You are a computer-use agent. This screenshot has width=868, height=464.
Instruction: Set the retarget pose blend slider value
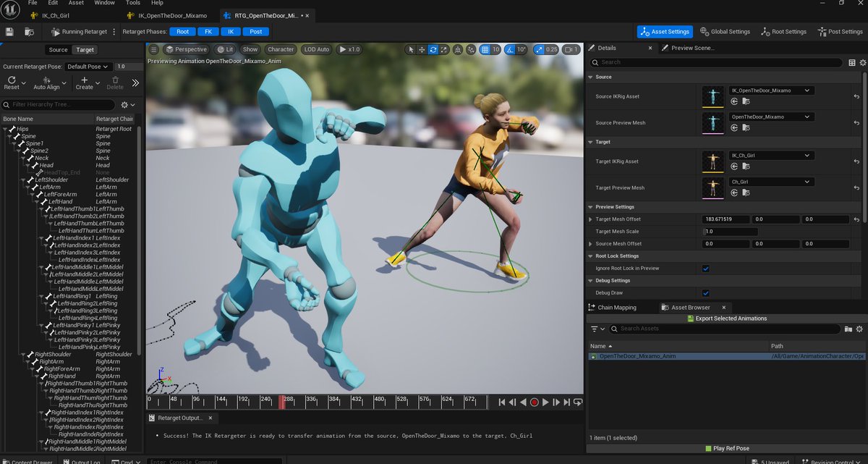coord(128,67)
